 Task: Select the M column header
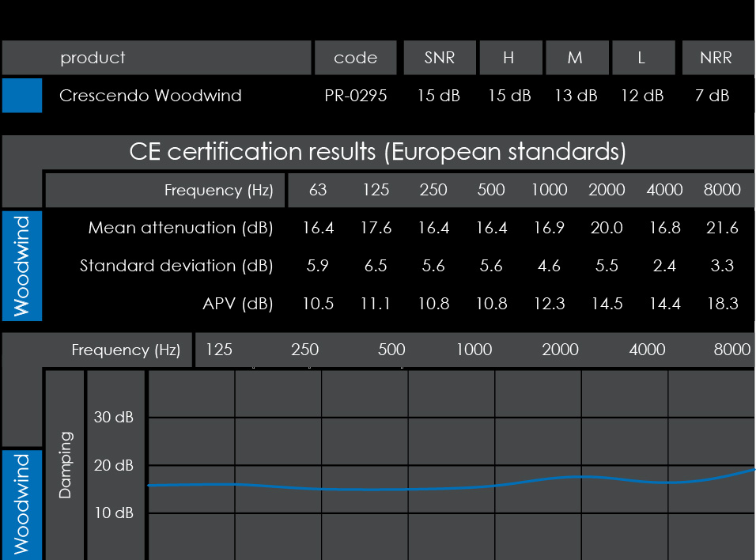(x=577, y=58)
